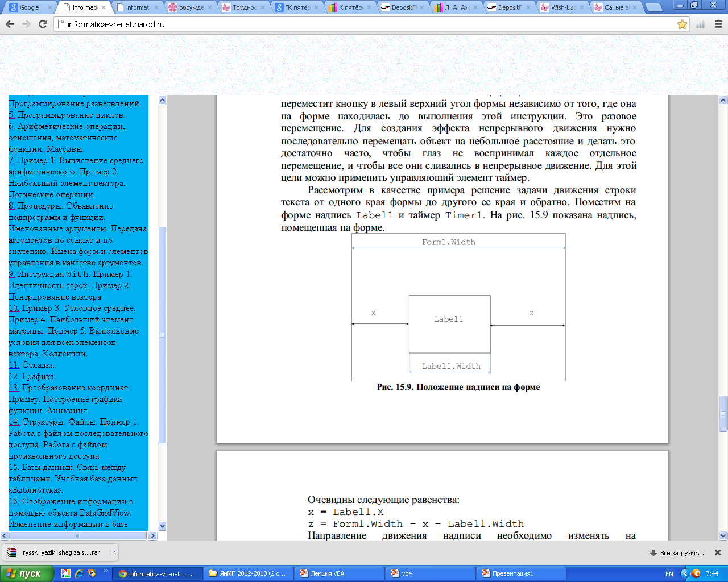Image resolution: width=728 pixels, height=582 pixels.
Task: Open the downloaded rysskii yazik rar file
Action: tap(57, 552)
